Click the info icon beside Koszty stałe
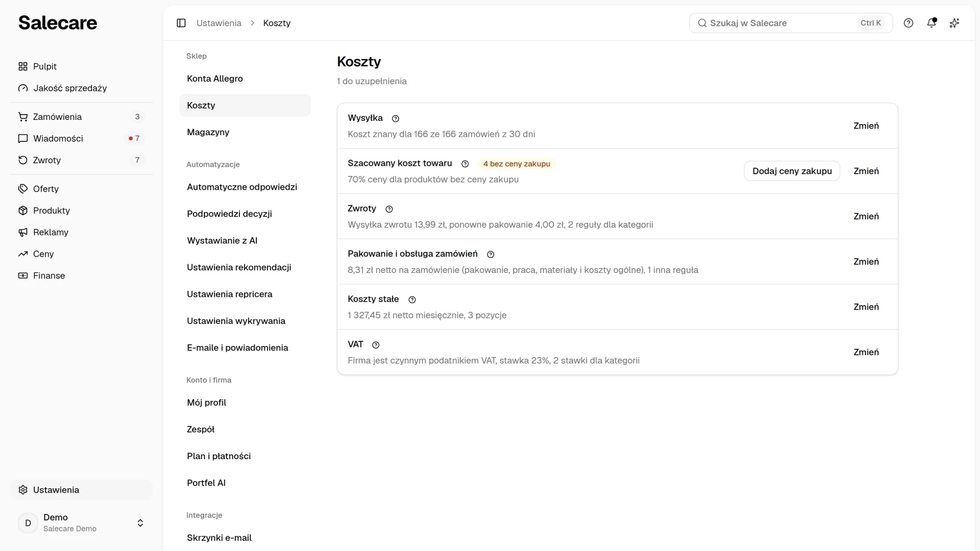The image size is (980, 551). [x=412, y=299]
